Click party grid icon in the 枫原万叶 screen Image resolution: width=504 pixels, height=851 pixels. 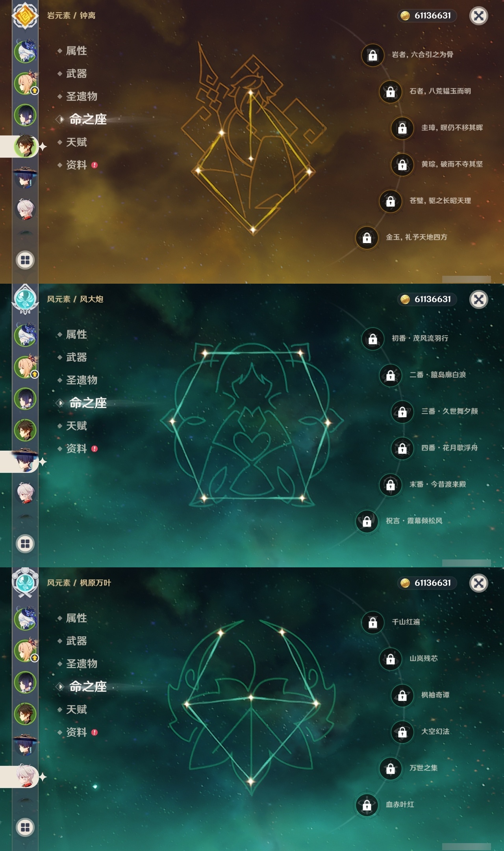pos(25,827)
